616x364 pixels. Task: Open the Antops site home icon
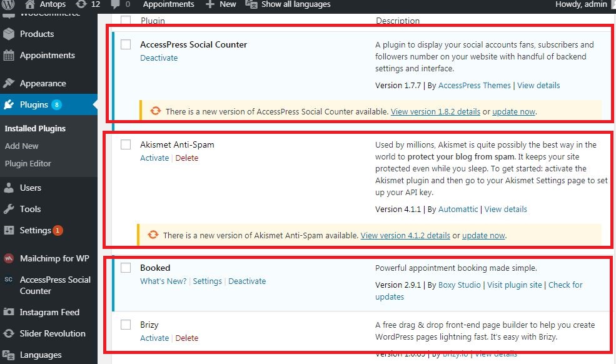tap(30, 4)
